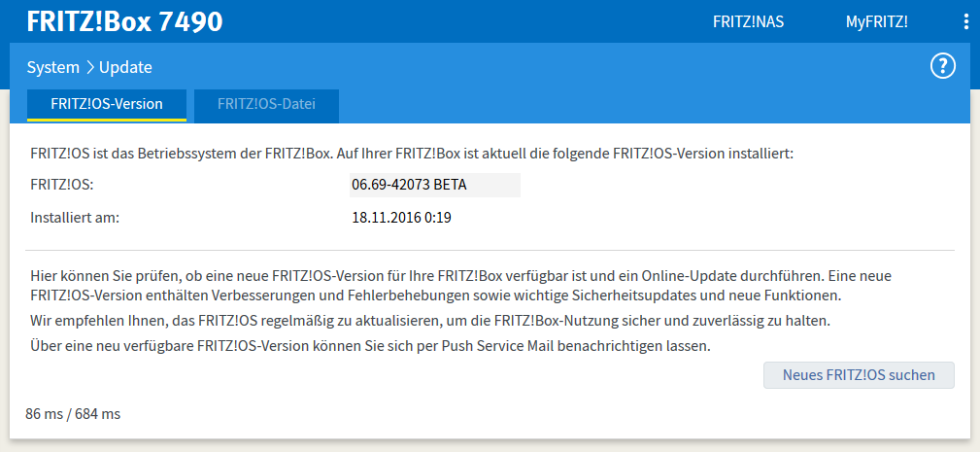Go to System in the breadcrumb
Viewport: 980px width, 452px height.
click(x=53, y=67)
